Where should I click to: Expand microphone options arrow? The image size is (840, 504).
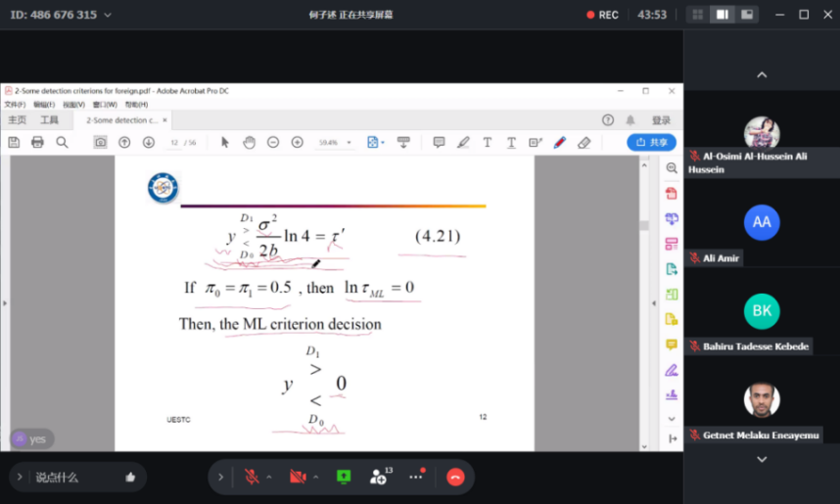pos(269,477)
